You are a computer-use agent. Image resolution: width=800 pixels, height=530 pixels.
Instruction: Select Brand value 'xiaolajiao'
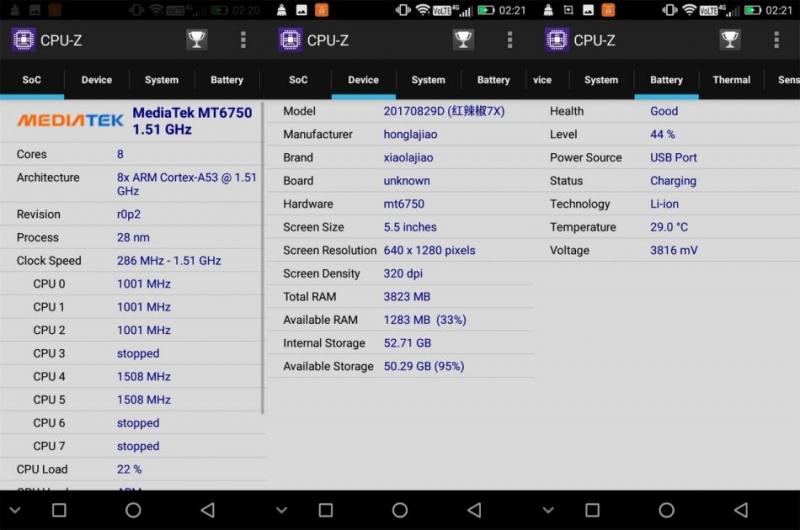pos(408,158)
